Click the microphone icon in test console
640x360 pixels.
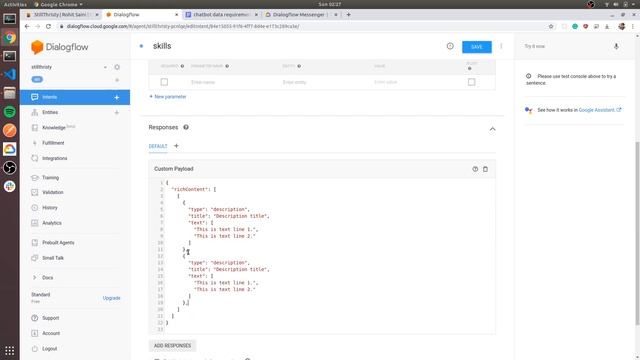point(616,47)
